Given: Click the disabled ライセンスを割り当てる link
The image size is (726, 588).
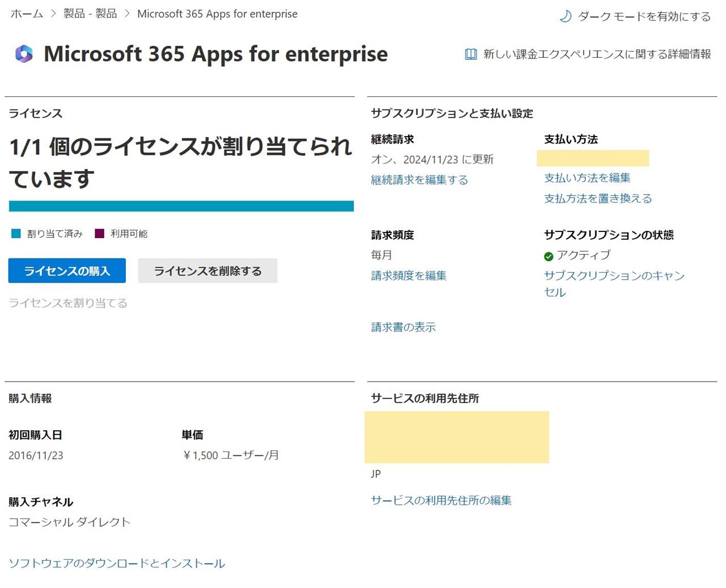Looking at the screenshot, I should click(x=67, y=303).
